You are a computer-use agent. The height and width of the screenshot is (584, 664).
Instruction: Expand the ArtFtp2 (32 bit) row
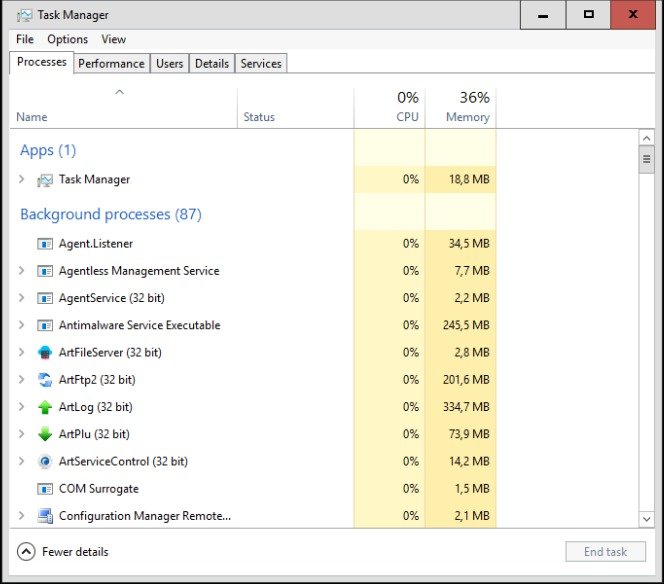[x=22, y=379]
